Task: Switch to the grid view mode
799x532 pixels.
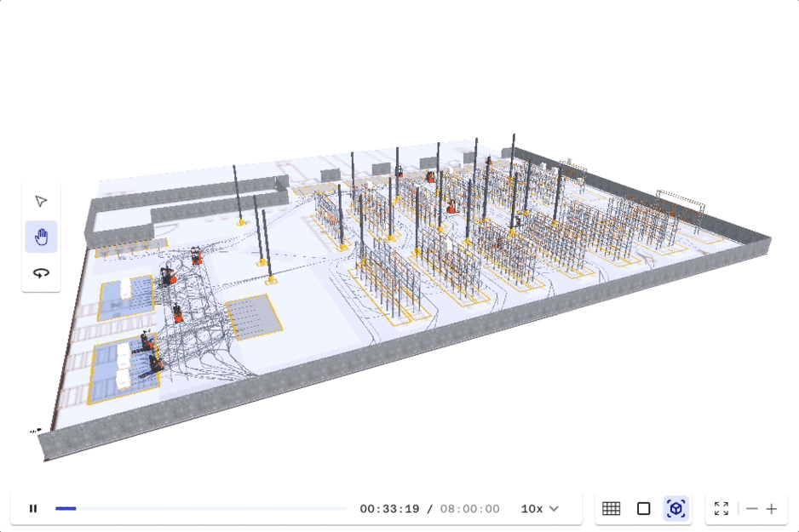Action: [x=611, y=508]
